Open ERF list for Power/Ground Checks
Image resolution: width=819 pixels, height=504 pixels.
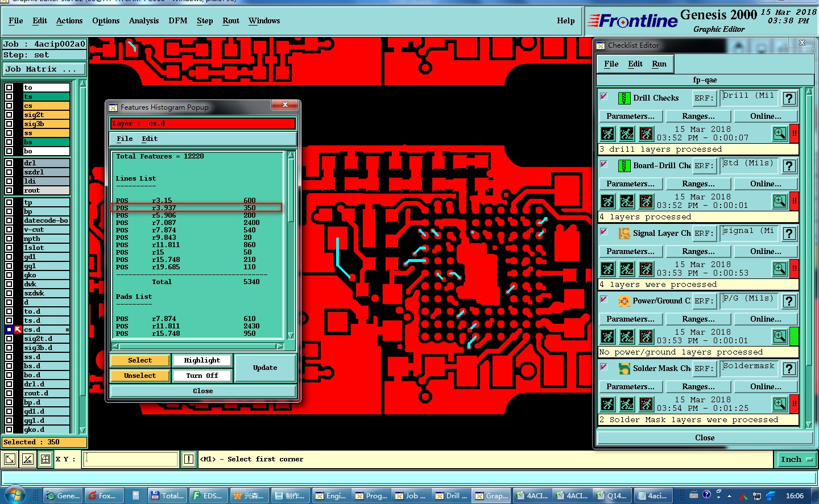pyautogui.click(x=704, y=301)
